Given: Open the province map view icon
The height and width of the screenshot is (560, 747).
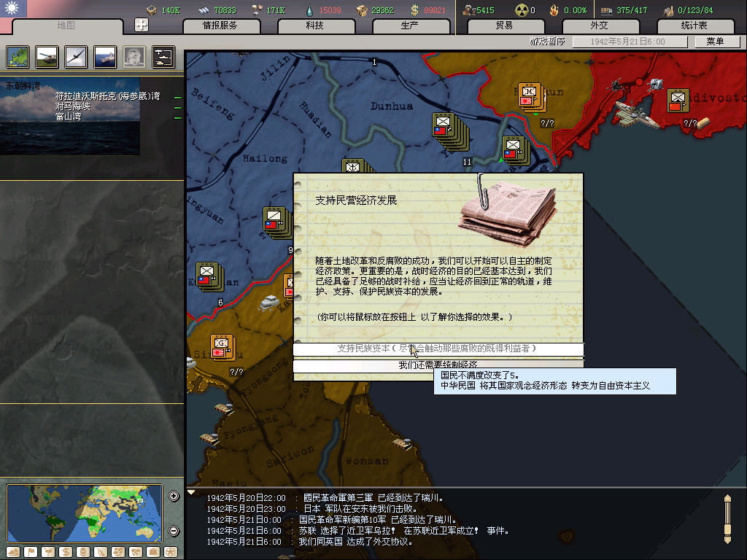Looking at the screenshot, I should pyautogui.click(x=18, y=57).
